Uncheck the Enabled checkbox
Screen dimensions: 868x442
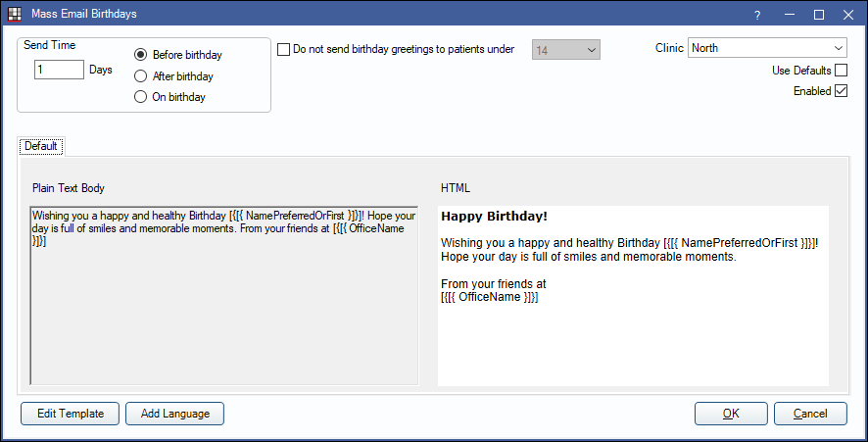pyautogui.click(x=841, y=91)
